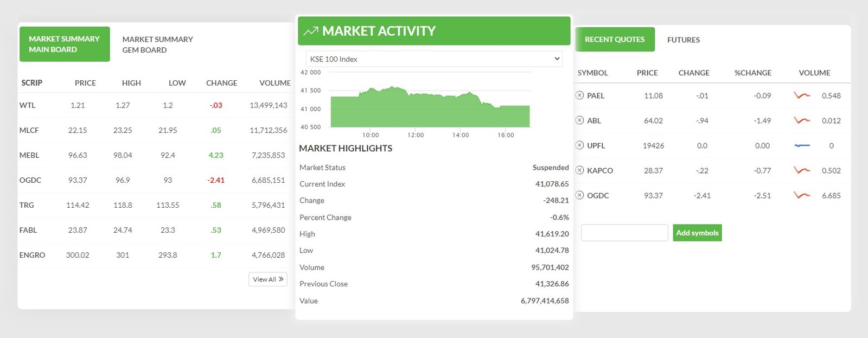The height and width of the screenshot is (338, 868).
Task: Delete KAPCO from the quotes list
Action: pyautogui.click(x=579, y=170)
